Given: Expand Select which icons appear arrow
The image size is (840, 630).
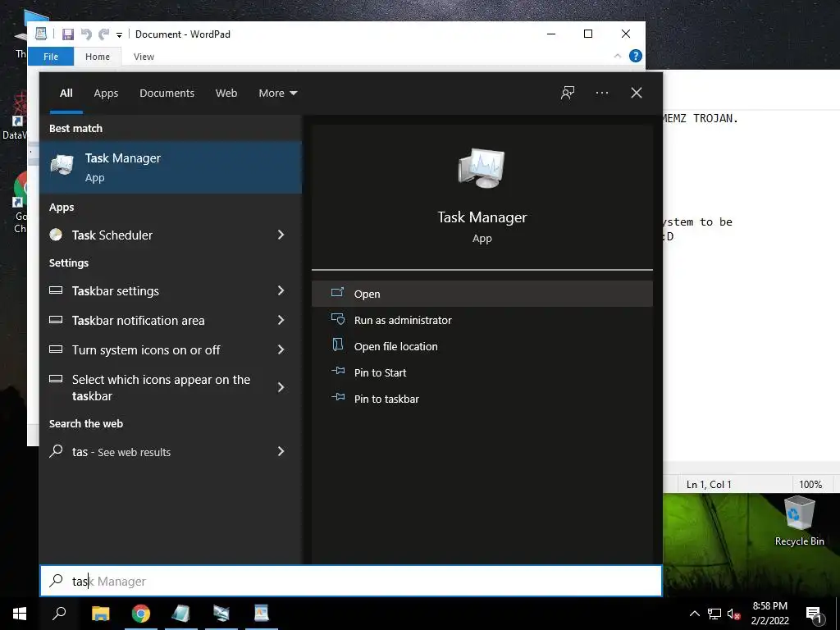Looking at the screenshot, I should click(x=281, y=387).
